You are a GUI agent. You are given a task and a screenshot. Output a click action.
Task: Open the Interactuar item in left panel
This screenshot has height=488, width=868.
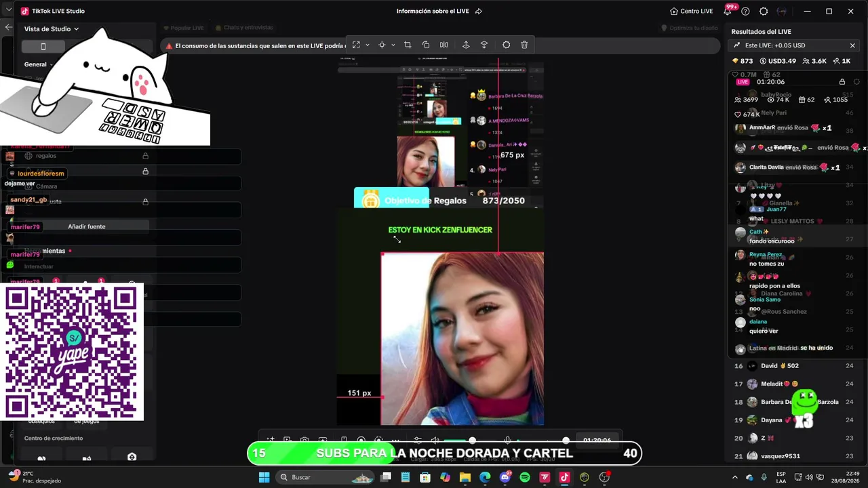tap(39, 266)
